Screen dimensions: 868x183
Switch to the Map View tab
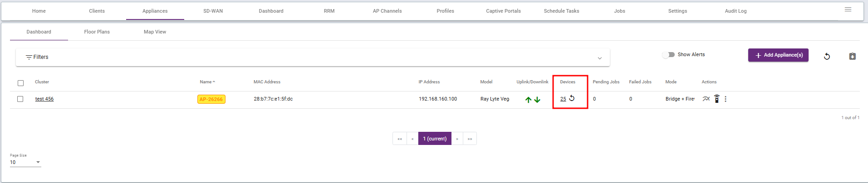pyautogui.click(x=155, y=32)
